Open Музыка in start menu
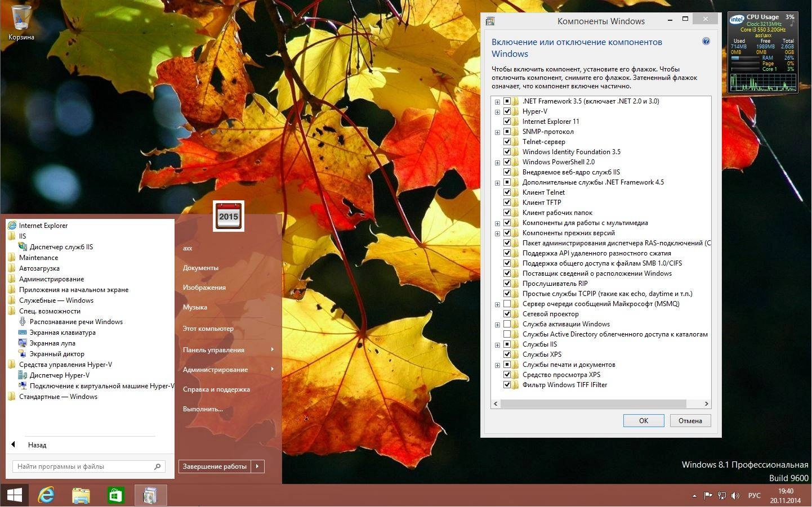The width and height of the screenshot is (812, 507). [x=195, y=307]
